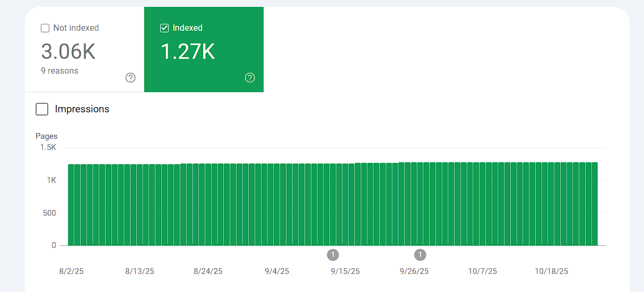This screenshot has height=292, width=644.
Task: Select the 1.27K Indexed count
Action: click(x=187, y=51)
